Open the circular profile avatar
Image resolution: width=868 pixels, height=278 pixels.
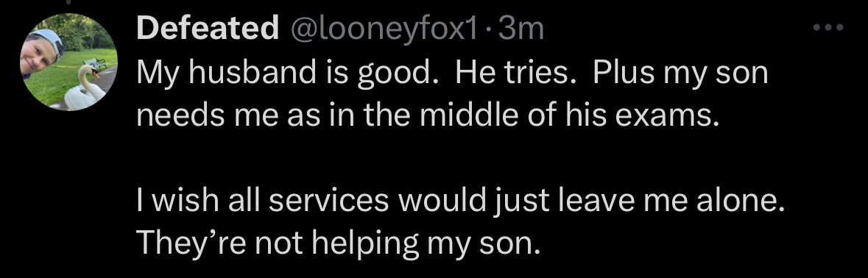tap(68, 62)
